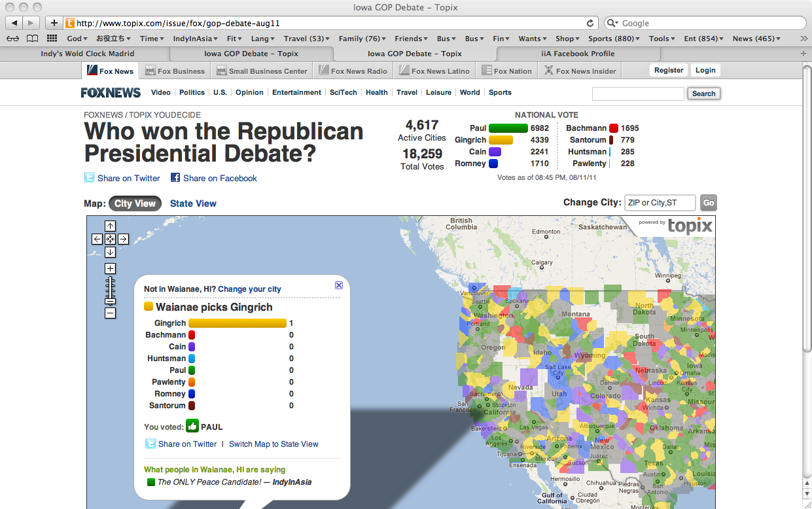Expand the Friends bookmarks folder

coord(411,39)
